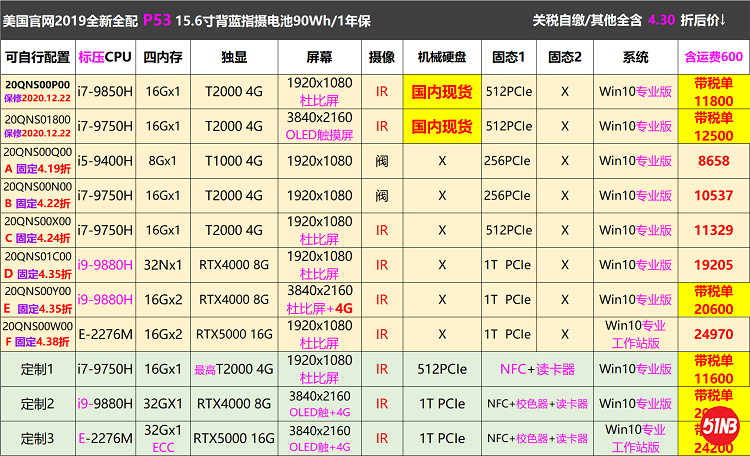Select model 20QNS0PP00 cell
The height and width of the screenshot is (456, 750).
(38, 86)
